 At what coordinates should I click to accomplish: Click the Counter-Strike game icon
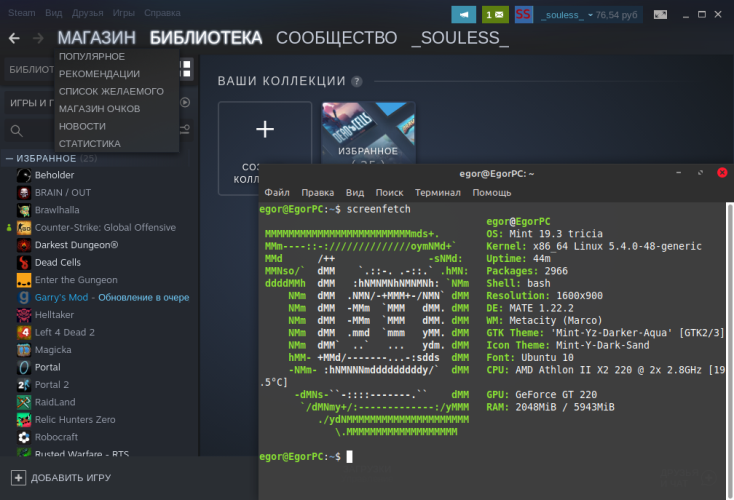(x=24, y=228)
